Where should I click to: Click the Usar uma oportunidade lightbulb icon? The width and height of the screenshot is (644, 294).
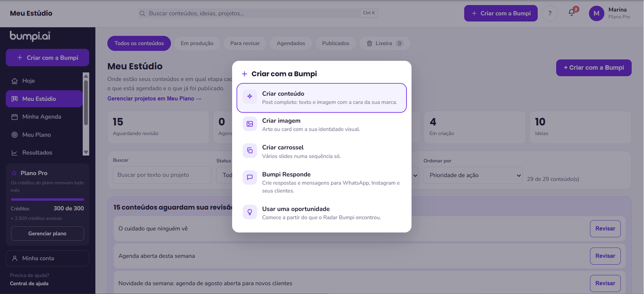[250, 212]
